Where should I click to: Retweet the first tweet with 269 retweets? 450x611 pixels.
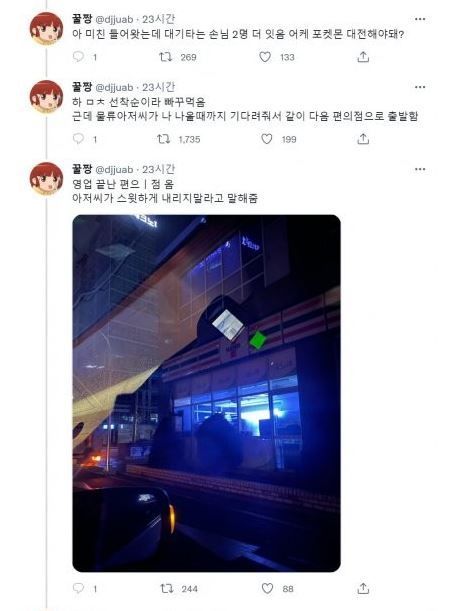[166, 57]
